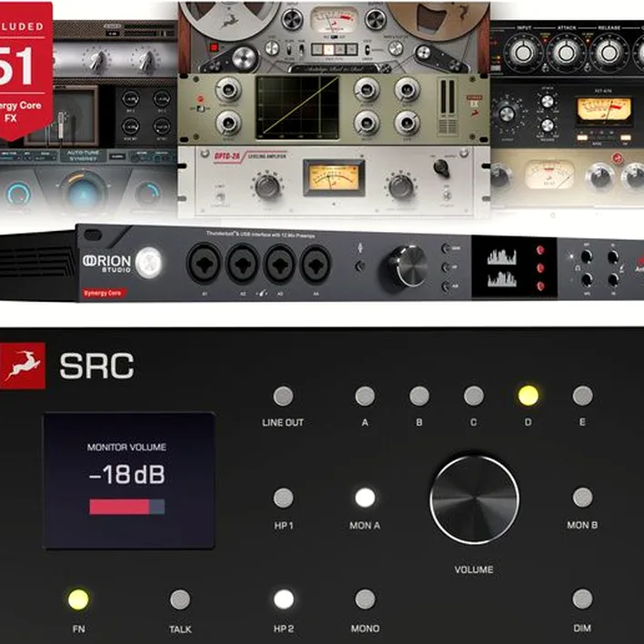
Task: Click the A3 combo input jack
Action: pos(279,265)
